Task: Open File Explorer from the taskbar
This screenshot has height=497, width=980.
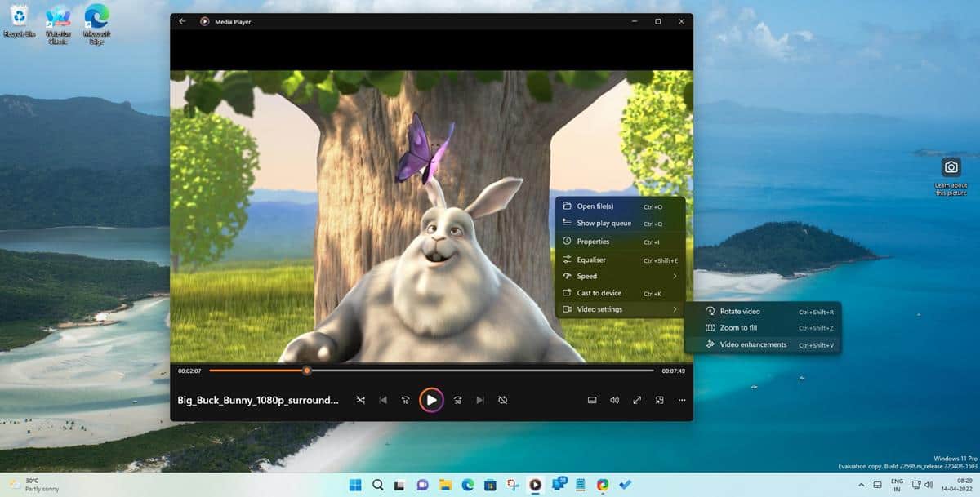Action: point(445,485)
